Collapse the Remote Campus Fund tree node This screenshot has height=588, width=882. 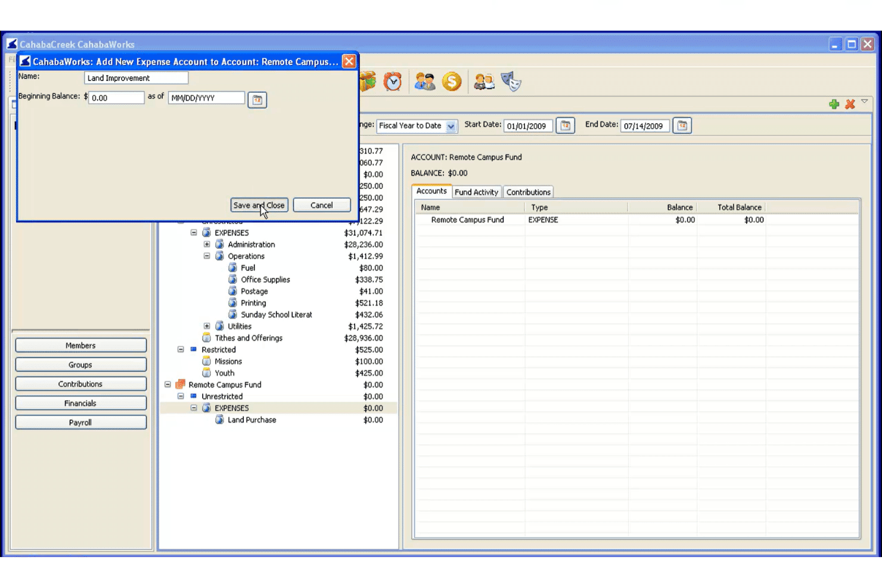point(167,385)
